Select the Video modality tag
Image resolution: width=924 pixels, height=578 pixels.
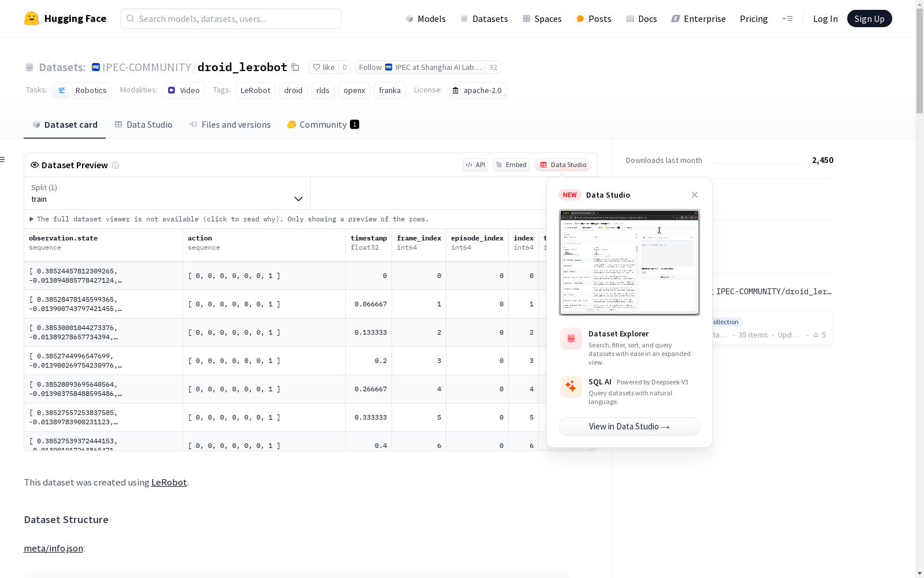[x=184, y=90]
